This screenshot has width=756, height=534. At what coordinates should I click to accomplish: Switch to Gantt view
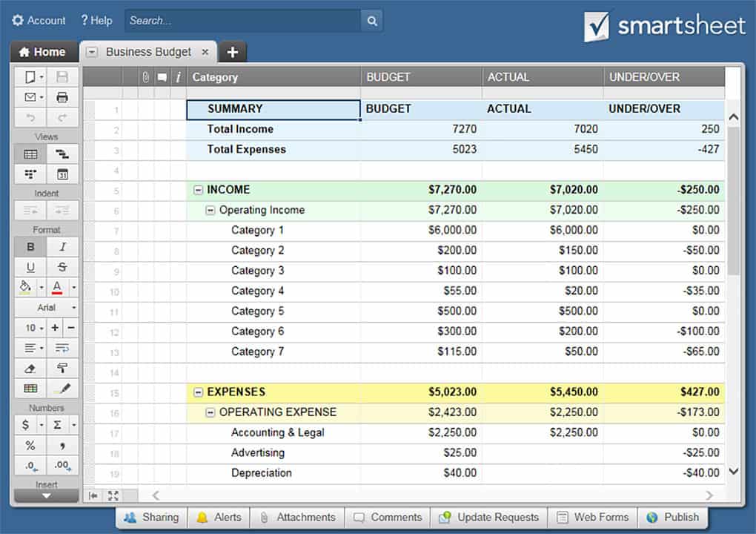point(62,154)
